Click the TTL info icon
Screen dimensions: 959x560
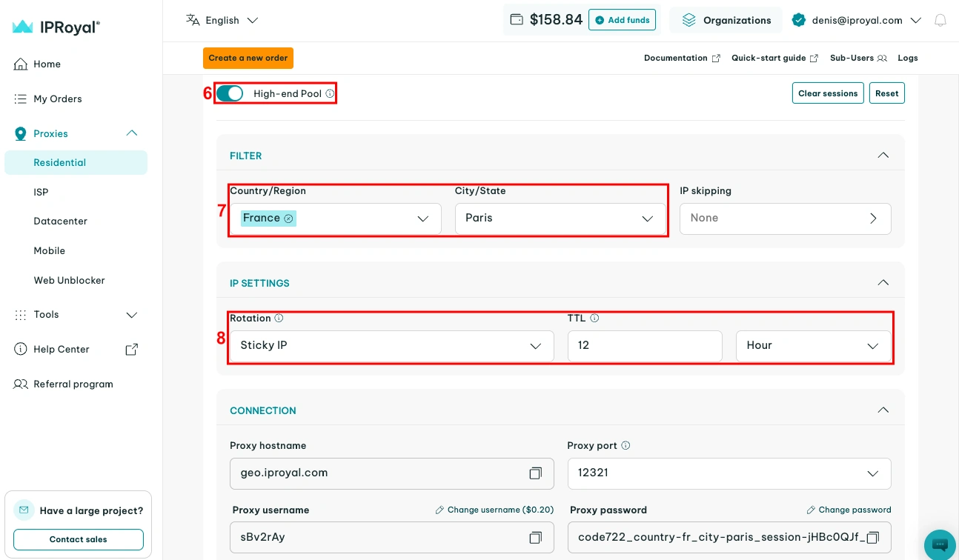coord(594,319)
